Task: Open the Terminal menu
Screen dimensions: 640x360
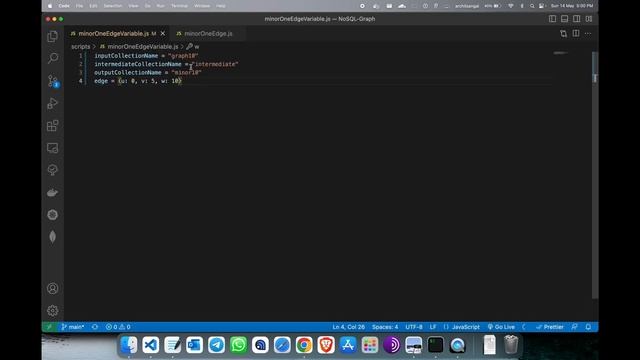Action: click(x=179, y=6)
